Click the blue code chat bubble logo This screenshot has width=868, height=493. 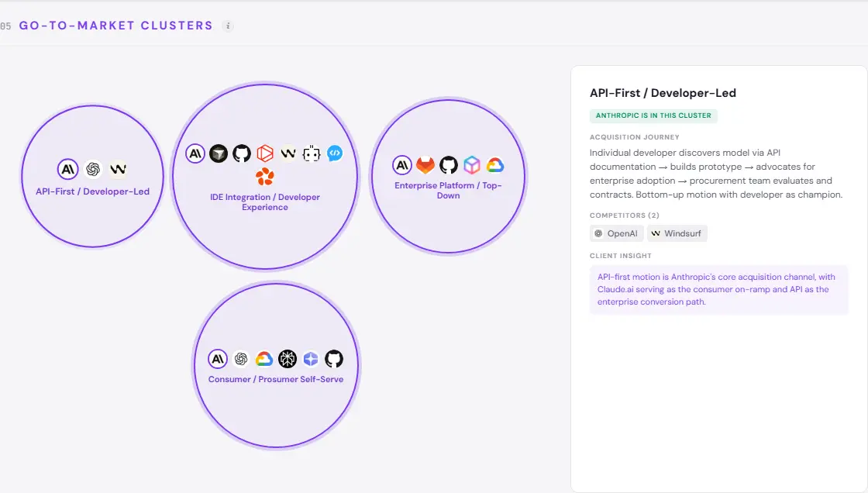coord(335,153)
